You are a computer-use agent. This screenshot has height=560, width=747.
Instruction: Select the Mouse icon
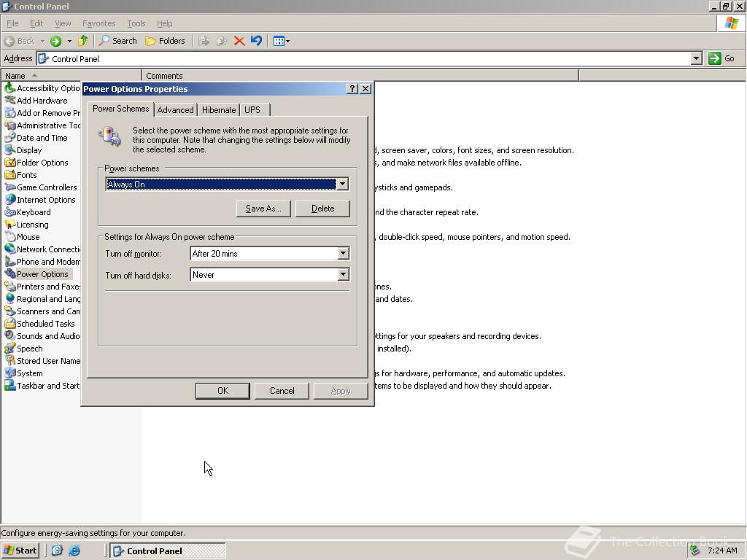pyautogui.click(x=10, y=237)
